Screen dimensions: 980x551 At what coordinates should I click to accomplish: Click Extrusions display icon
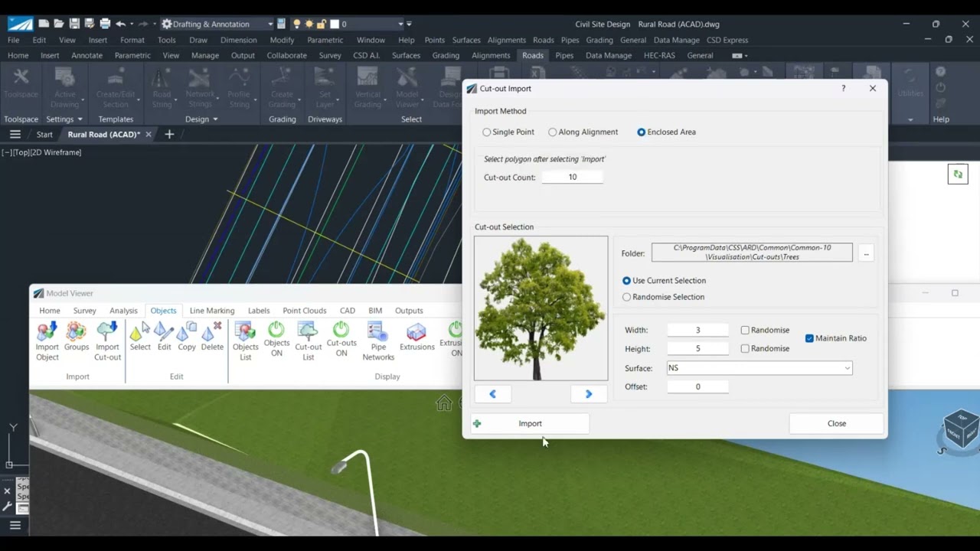click(416, 337)
